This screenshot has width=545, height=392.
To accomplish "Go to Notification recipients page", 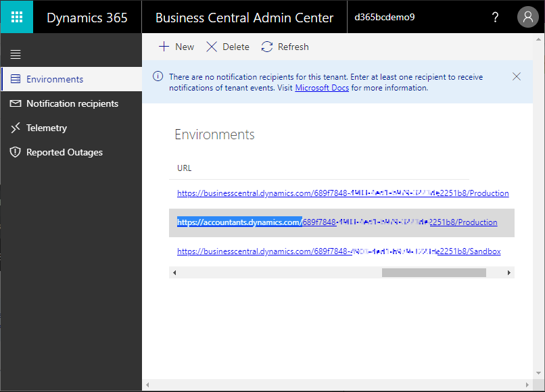I will click(x=72, y=103).
